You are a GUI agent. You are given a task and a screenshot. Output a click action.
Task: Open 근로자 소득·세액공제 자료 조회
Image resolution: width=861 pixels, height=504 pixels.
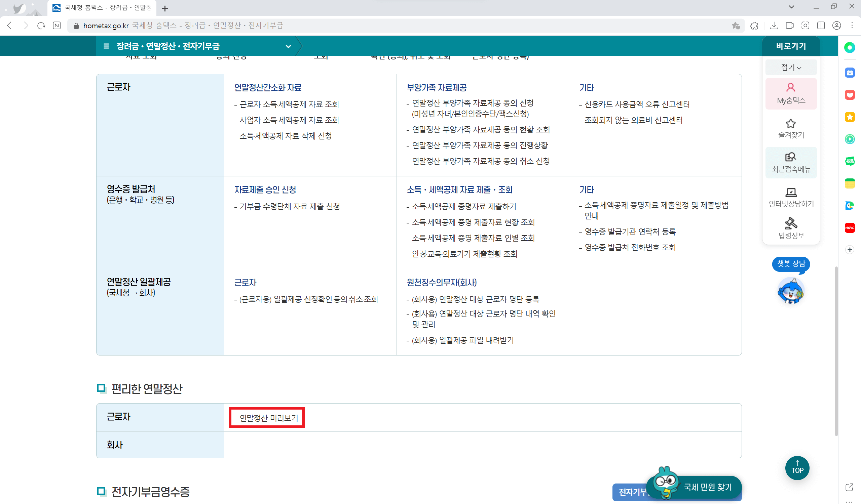[x=289, y=104]
